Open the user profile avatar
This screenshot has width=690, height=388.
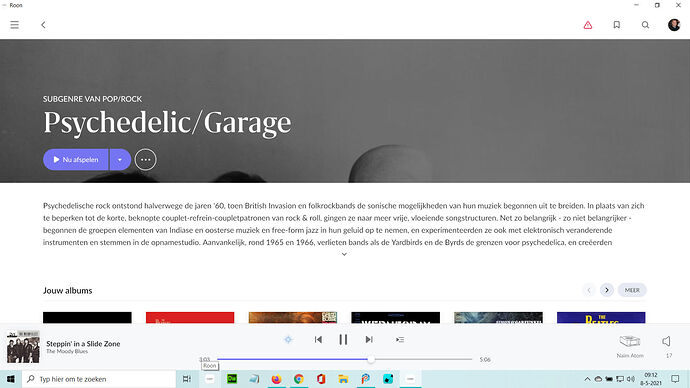click(x=674, y=25)
